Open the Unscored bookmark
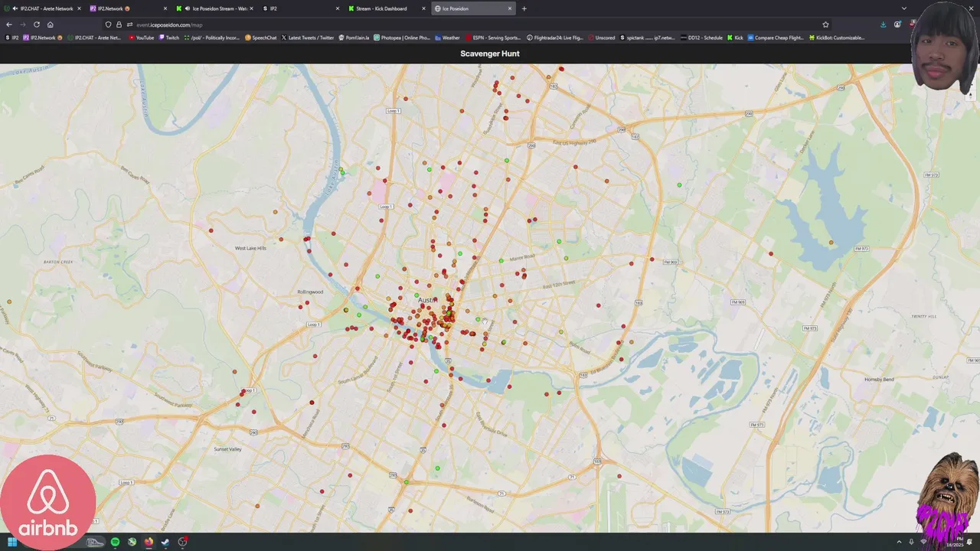Image resolution: width=980 pixels, height=551 pixels. 602,37
